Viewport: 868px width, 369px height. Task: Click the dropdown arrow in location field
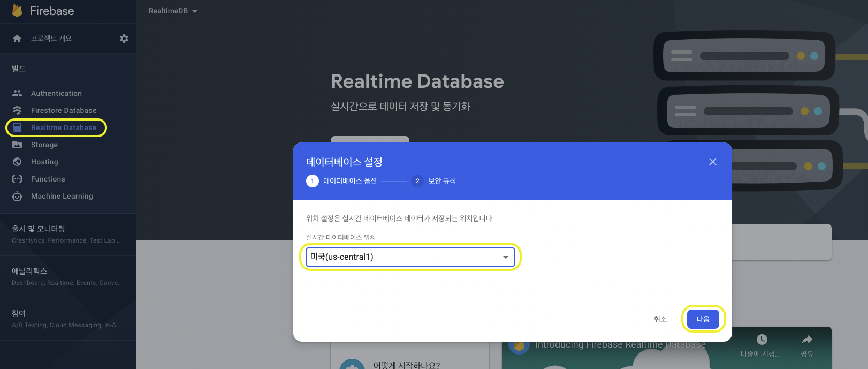point(506,257)
